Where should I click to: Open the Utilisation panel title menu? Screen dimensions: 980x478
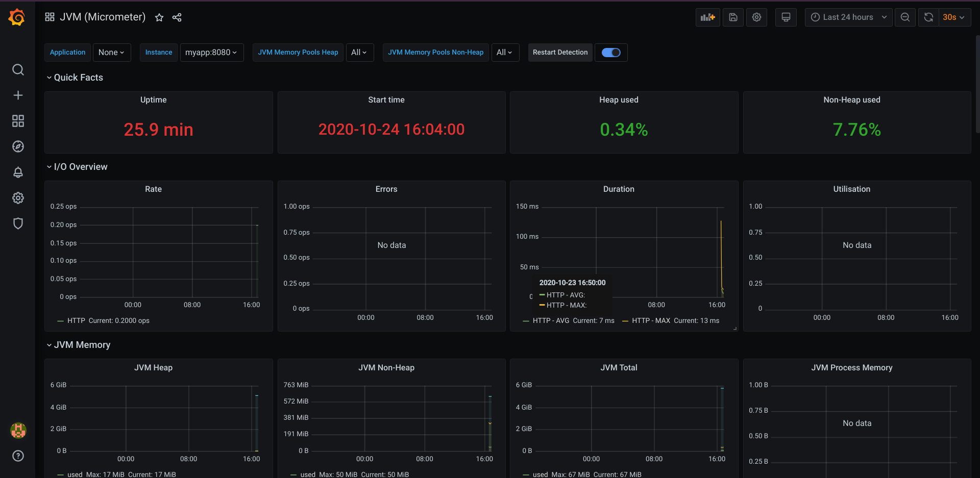point(852,189)
